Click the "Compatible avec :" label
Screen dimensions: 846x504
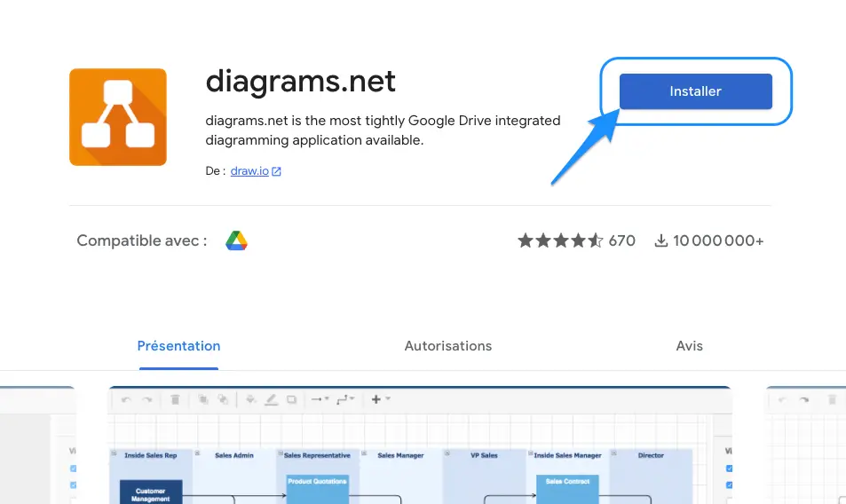point(142,240)
